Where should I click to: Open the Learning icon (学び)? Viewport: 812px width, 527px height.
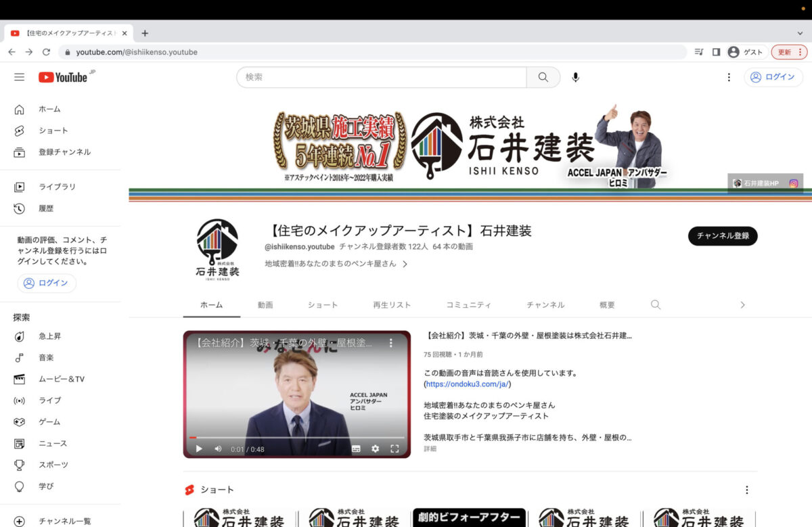pos(19,486)
